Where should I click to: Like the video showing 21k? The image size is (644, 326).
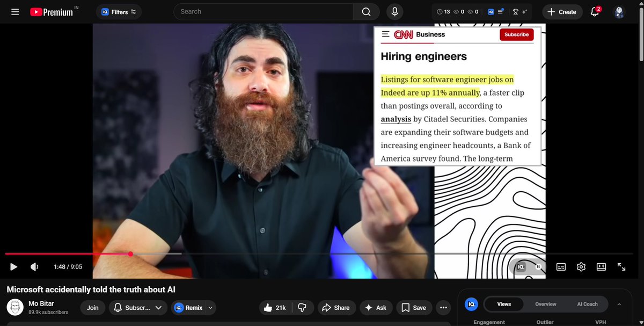pos(275,308)
